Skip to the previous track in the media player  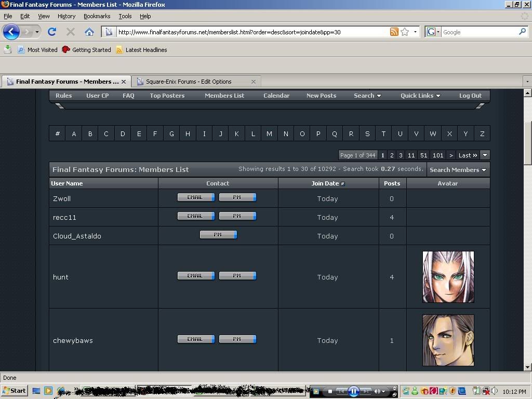pos(342,391)
